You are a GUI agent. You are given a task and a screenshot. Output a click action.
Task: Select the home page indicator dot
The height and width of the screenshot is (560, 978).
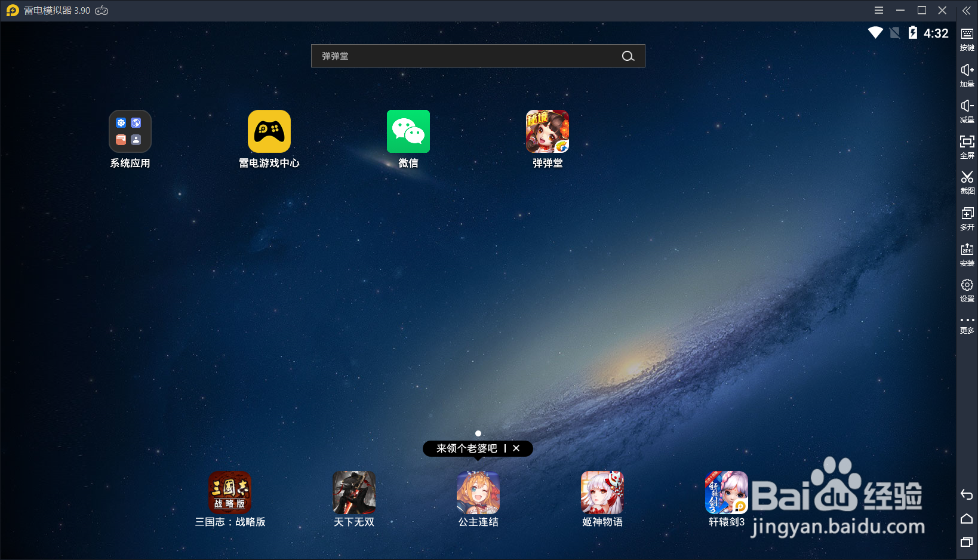pos(478,433)
